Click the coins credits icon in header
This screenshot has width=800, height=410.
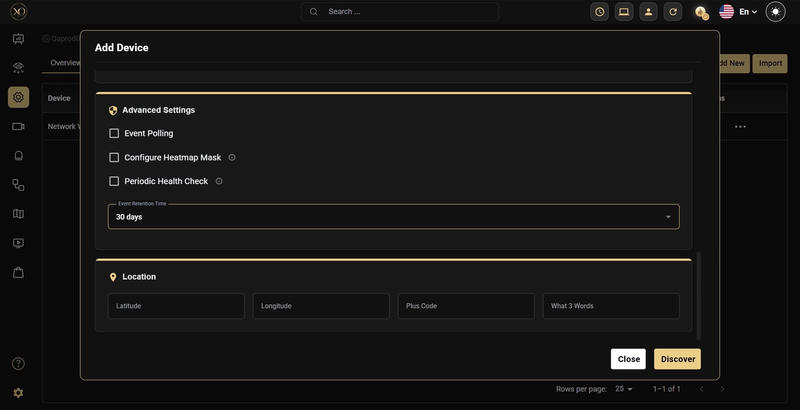point(702,12)
